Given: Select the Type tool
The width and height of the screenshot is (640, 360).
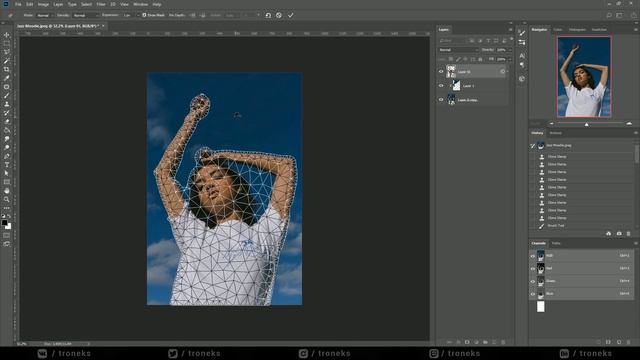Looking at the screenshot, I should (7, 164).
